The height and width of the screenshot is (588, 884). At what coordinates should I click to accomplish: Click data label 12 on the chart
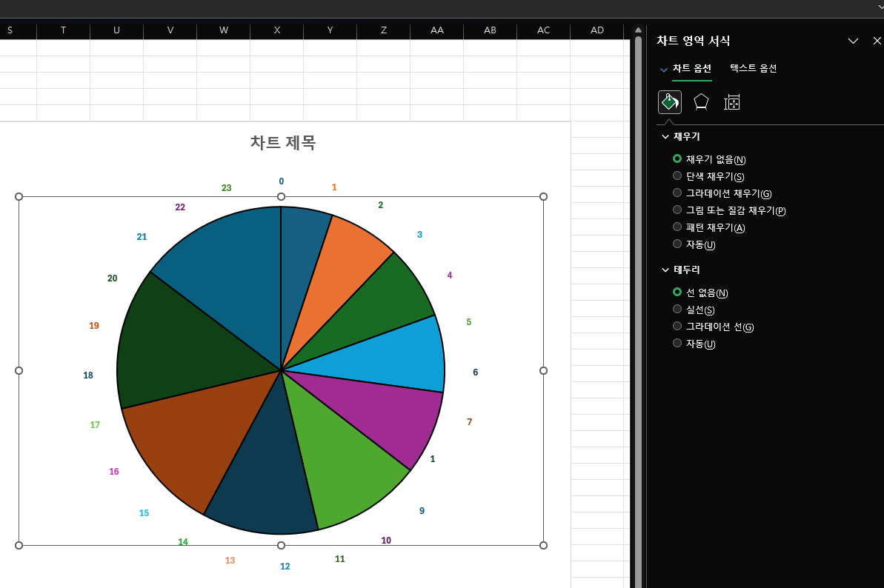[x=285, y=566]
